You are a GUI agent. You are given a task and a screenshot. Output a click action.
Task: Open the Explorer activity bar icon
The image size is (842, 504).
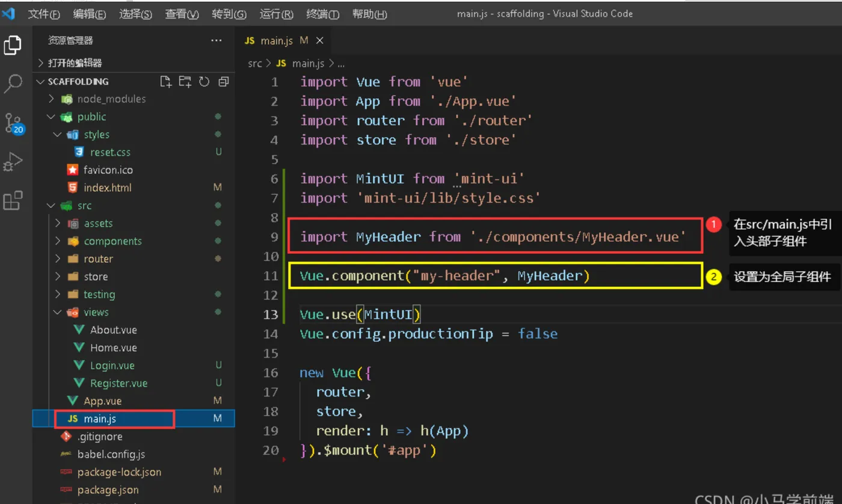pyautogui.click(x=13, y=45)
